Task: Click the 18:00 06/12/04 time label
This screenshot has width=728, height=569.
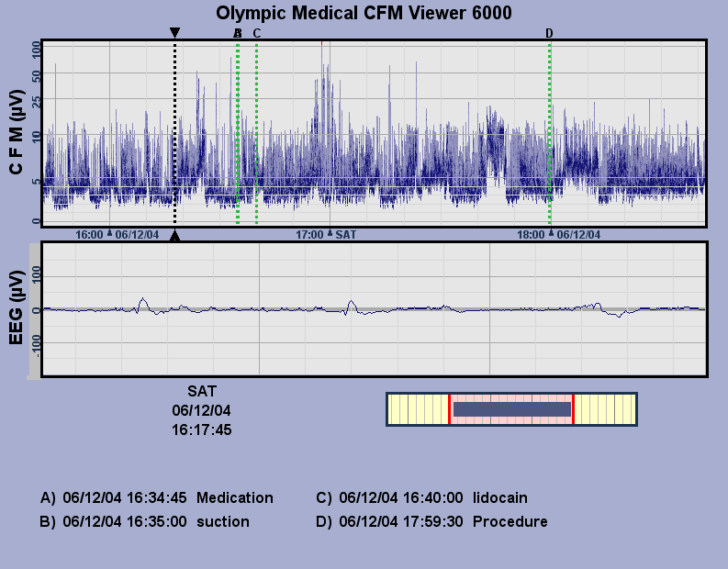Action: (558, 235)
